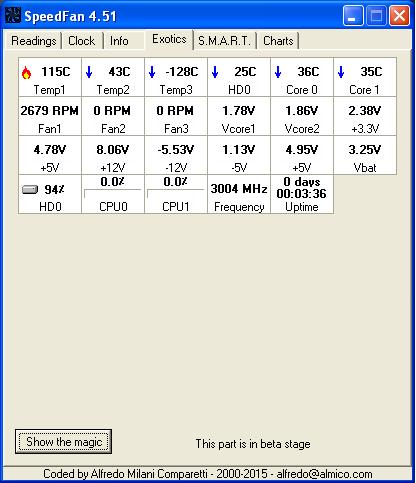Image resolution: width=416 pixels, height=483 pixels.
Task: Click the SpeedFan 4.51 title text
Action: pos(70,16)
